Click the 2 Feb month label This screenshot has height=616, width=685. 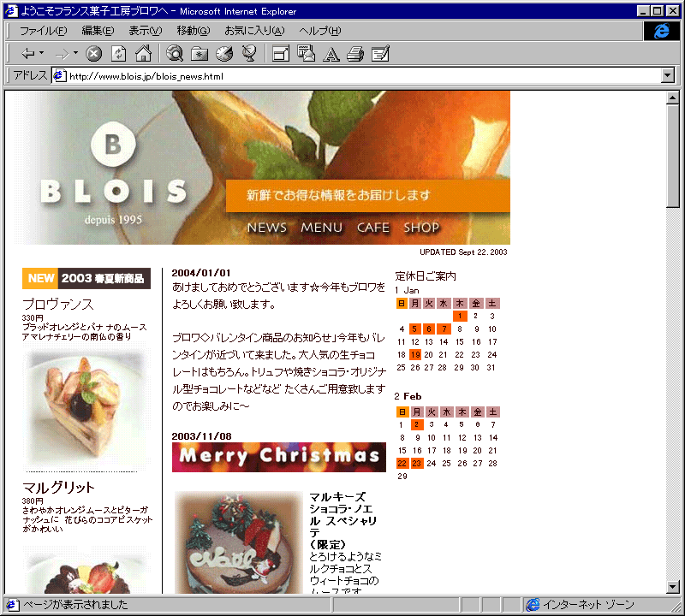(408, 396)
